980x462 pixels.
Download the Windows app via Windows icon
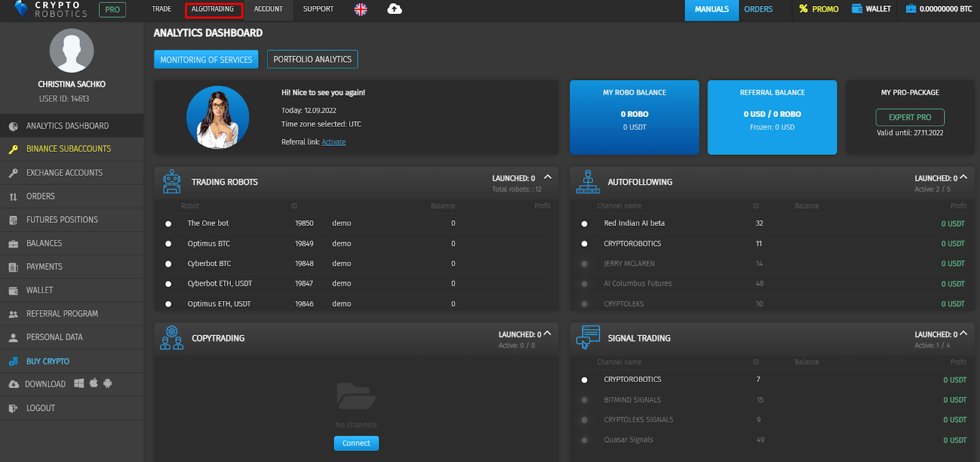[79, 383]
